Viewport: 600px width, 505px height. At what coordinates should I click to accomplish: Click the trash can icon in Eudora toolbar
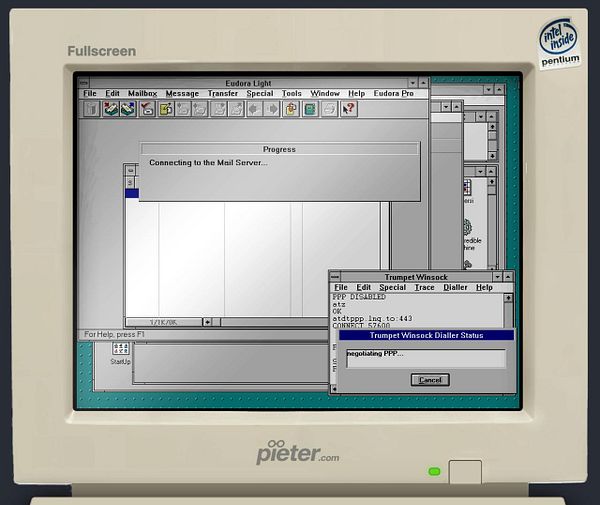click(x=91, y=109)
